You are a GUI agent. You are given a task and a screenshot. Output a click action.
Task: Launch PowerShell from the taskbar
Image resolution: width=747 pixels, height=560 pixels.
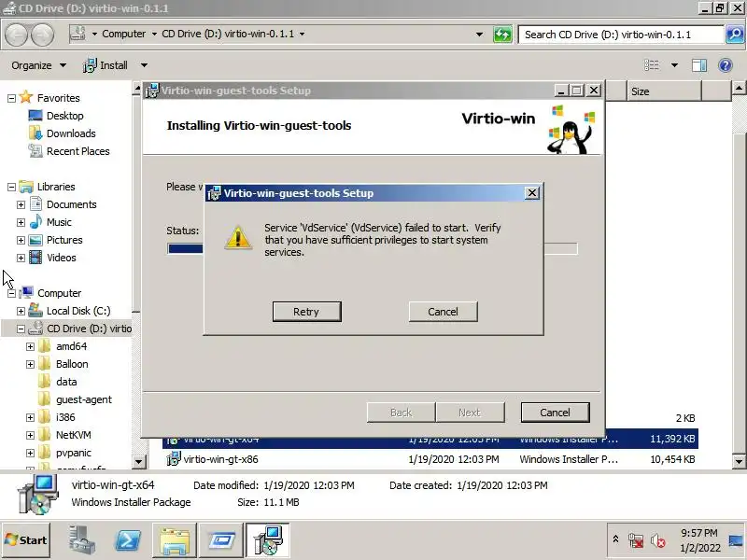128,540
